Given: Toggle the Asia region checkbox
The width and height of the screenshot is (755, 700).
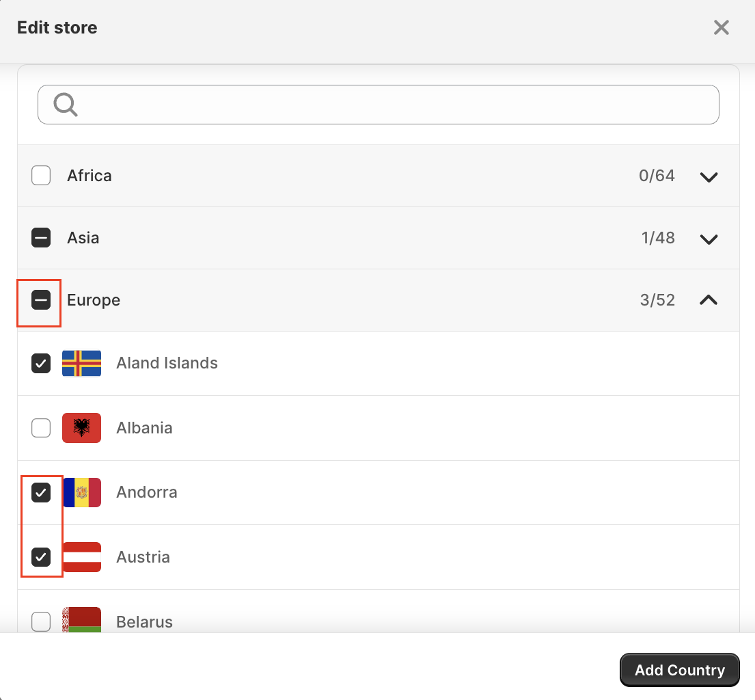Looking at the screenshot, I should pos(41,238).
